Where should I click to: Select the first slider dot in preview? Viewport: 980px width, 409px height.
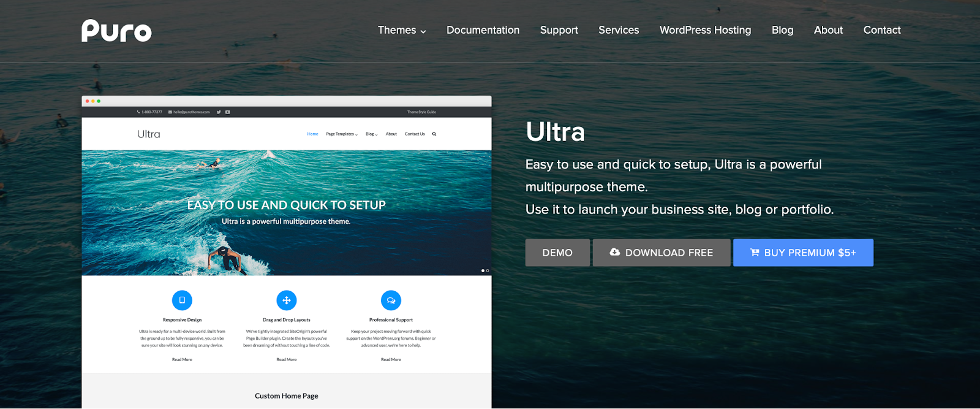click(x=483, y=270)
